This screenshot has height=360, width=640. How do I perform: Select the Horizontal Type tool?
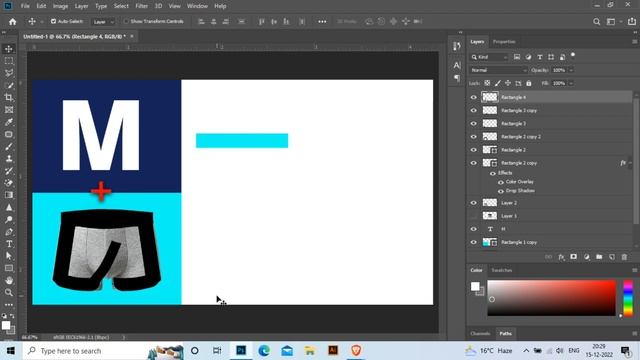click(x=9, y=244)
